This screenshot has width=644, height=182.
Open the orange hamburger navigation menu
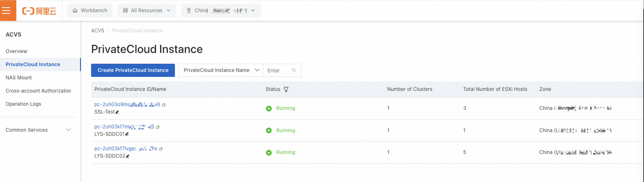(6, 11)
